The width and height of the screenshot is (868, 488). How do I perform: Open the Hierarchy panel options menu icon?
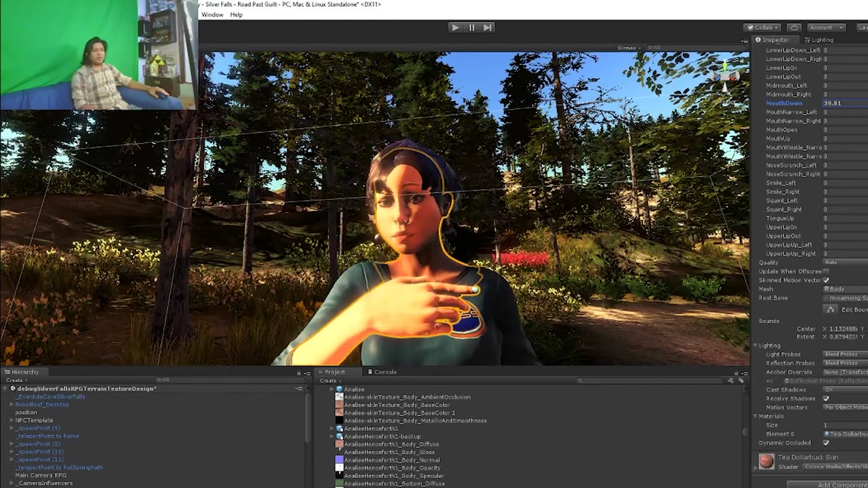pos(307,372)
